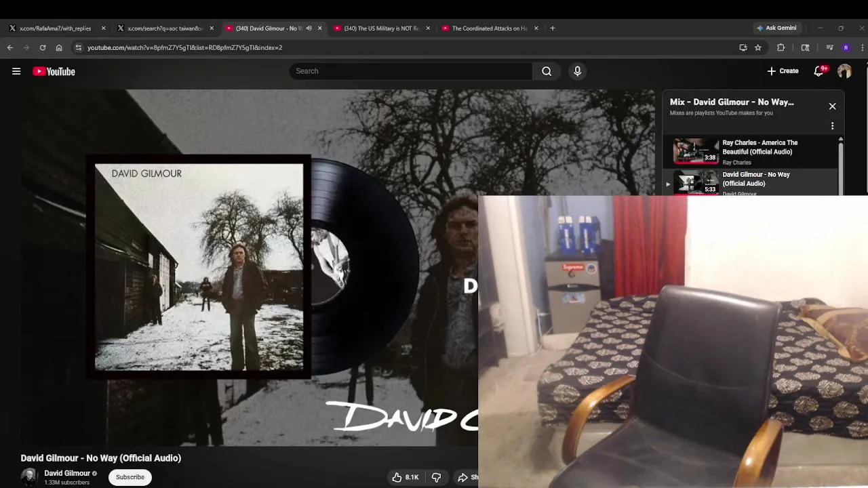
Task: Go forward with browser forward arrow
Action: (x=26, y=47)
